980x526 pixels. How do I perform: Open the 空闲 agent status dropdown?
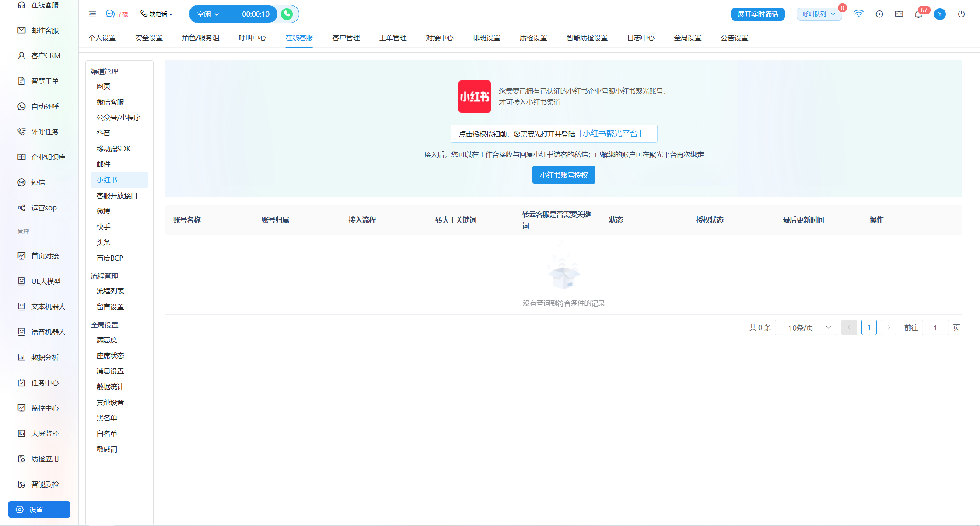(208, 14)
